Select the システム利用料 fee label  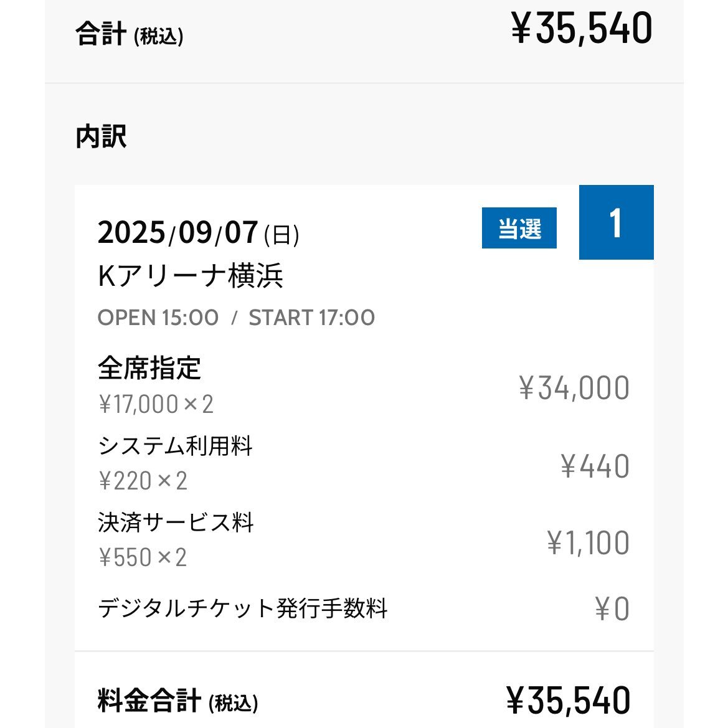(x=175, y=446)
